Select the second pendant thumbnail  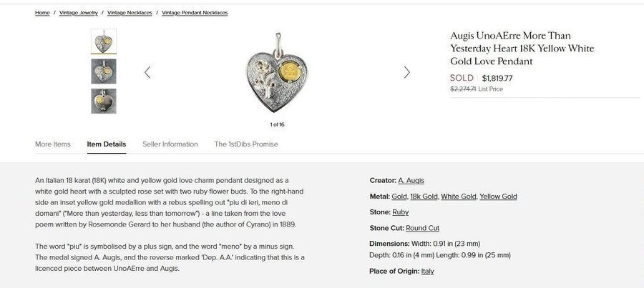[x=104, y=71]
